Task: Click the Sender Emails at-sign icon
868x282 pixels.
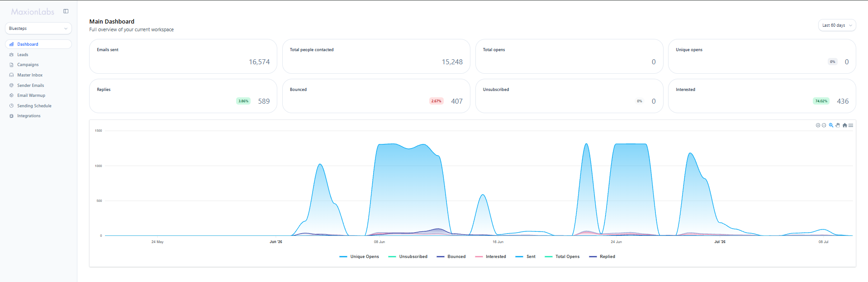Action: click(x=11, y=86)
